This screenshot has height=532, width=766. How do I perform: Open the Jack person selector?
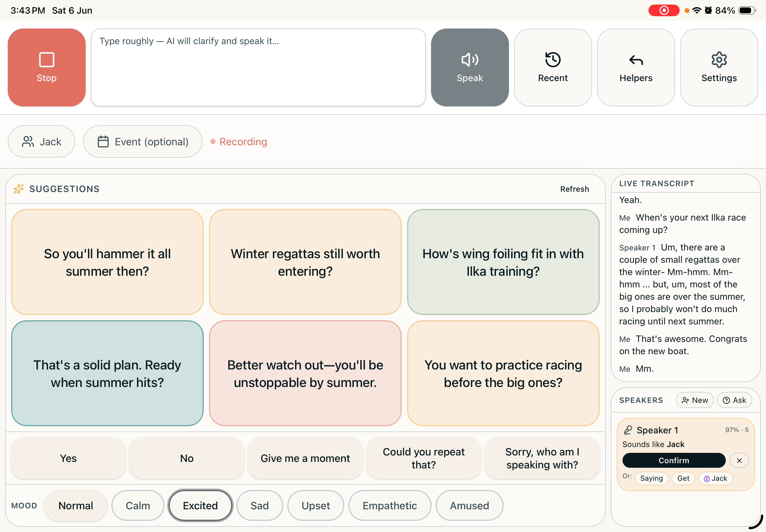coord(42,142)
